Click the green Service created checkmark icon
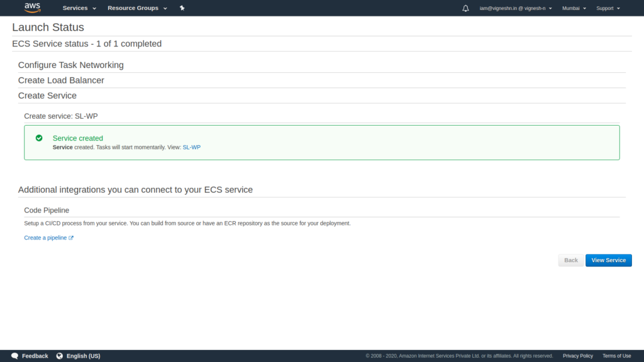644x362 pixels. (39, 138)
